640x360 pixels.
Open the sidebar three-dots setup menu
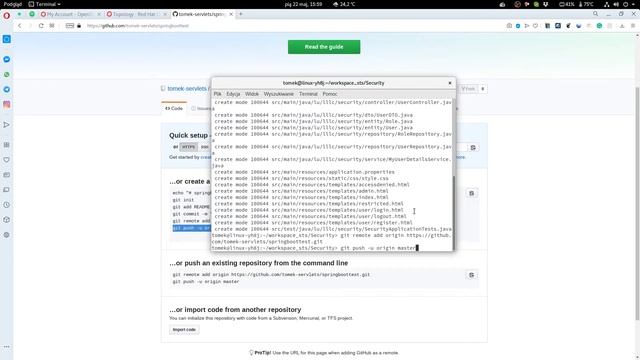coord(7,347)
